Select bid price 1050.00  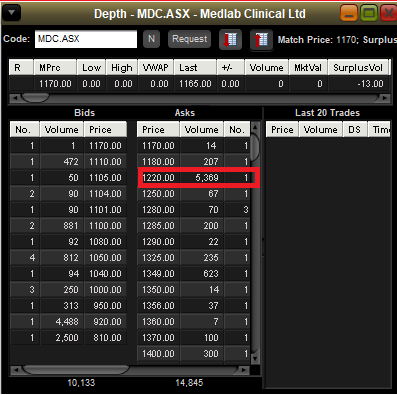pyautogui.click(x=105, y=258)
